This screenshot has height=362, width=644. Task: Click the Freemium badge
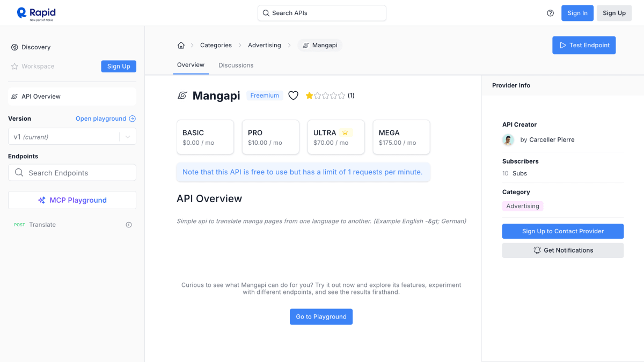[x=265, y=95]
